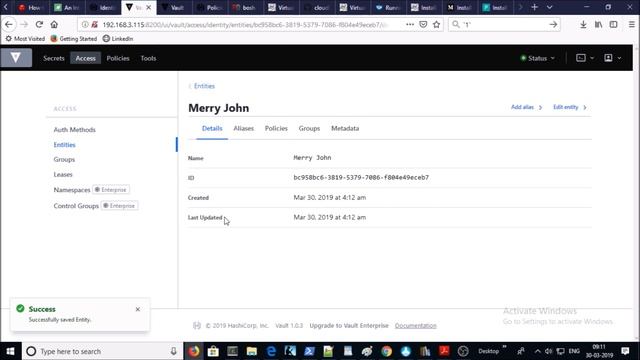Viewport: 640px width, 360px height.
Task: Click the entity ID value
Action: coord(361,178)
